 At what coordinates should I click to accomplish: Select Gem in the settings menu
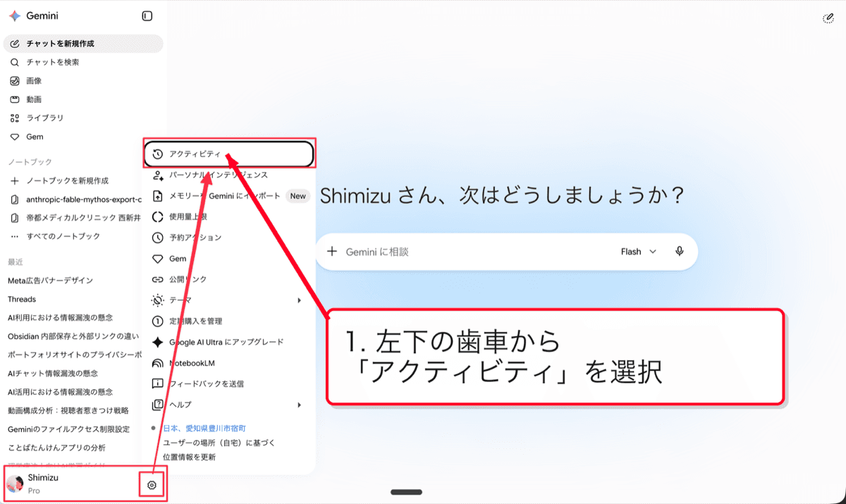click(x=229, y=259)
